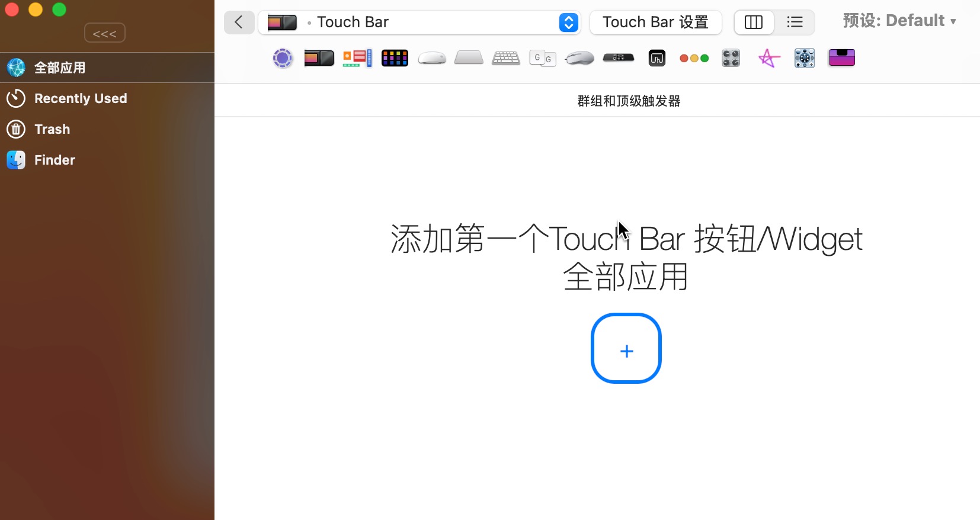Select the pink star Drawings icon

(x=768, y=58)
